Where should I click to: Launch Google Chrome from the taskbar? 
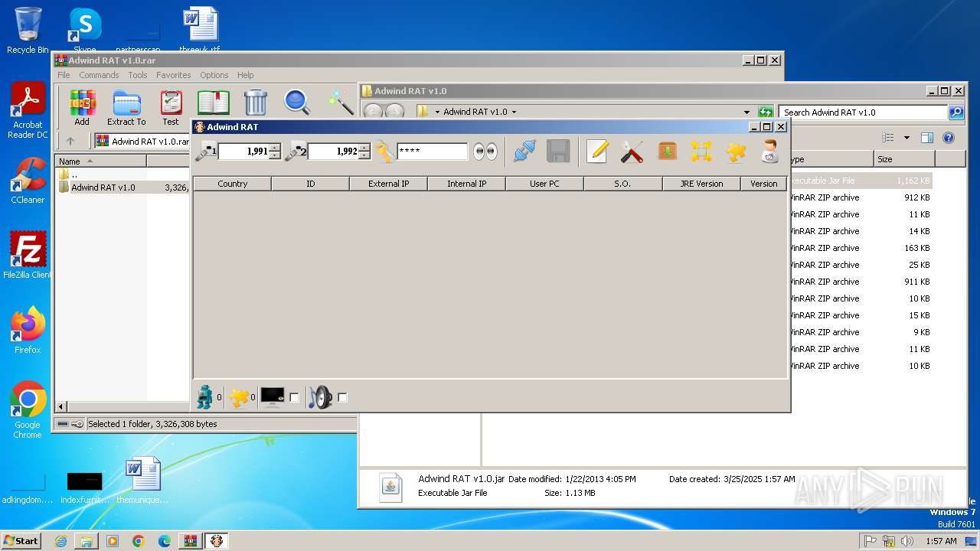pyautogui.click(x=139, y=541)
